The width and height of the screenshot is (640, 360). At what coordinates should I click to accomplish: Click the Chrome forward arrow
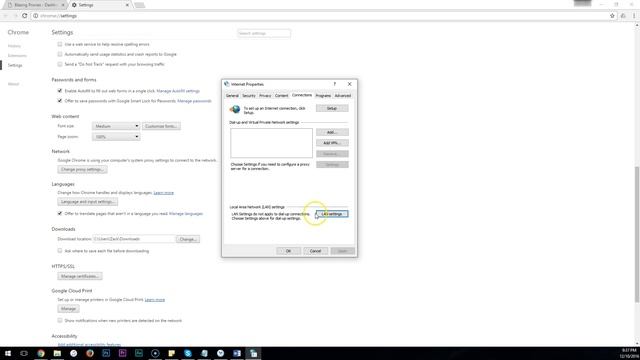coord(15,16)
